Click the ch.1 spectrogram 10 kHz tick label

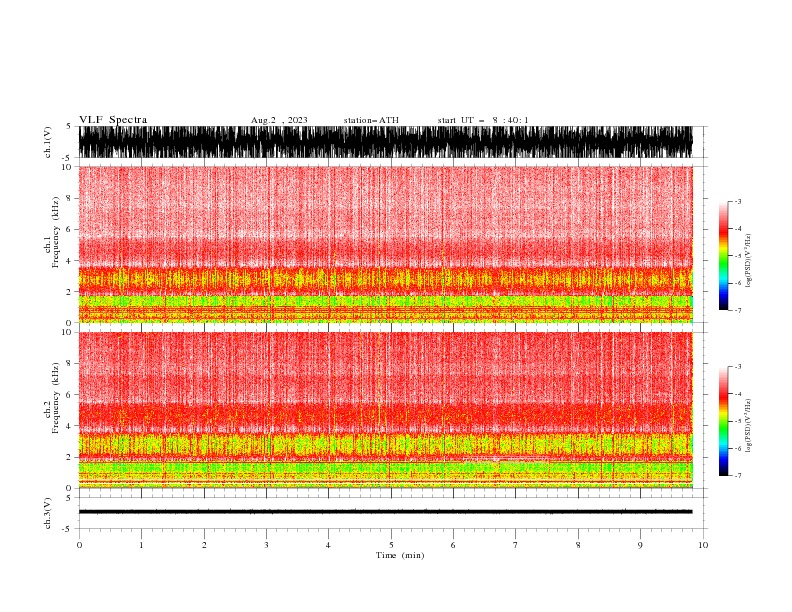(x=67, y=167)
